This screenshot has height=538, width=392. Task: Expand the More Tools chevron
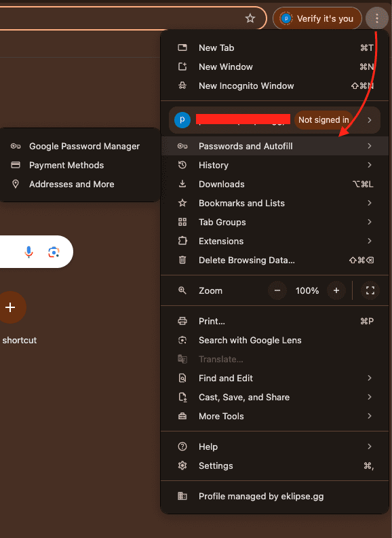coord(370,416)
